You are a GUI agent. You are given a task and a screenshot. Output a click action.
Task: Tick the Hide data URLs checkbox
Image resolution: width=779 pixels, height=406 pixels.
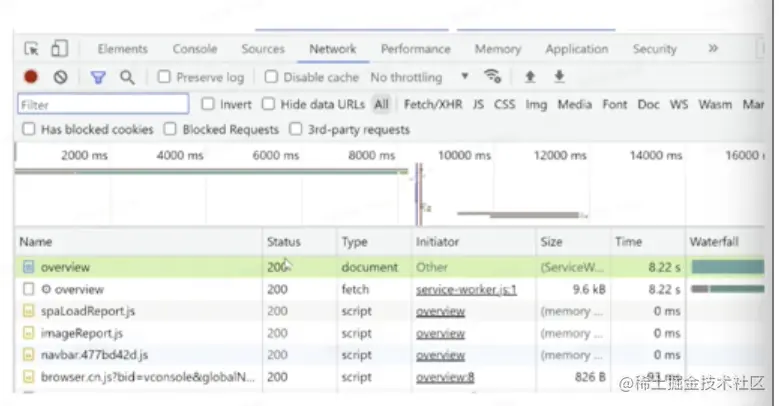click(269, 104)
